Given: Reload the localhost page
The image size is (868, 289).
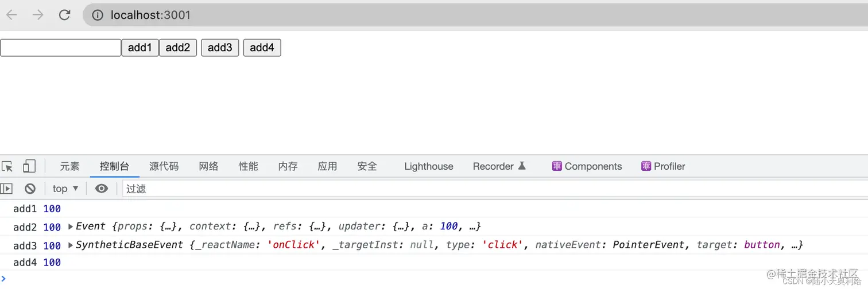Looking at the screenshot, I should [x=65, y=15].
